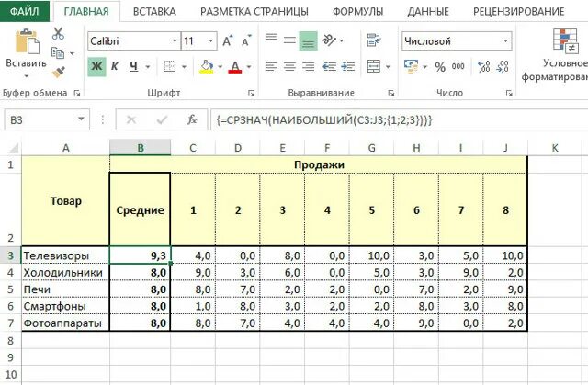This screenshot has width=588, height=385.
Task: Apply percent style
Action: (x=440, y=67)
